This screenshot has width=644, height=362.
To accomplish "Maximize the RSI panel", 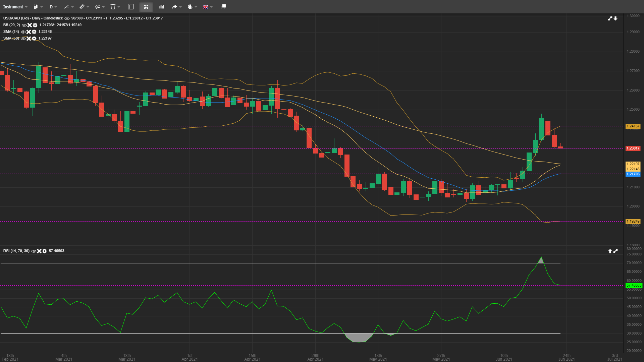I will click(615, 251).
